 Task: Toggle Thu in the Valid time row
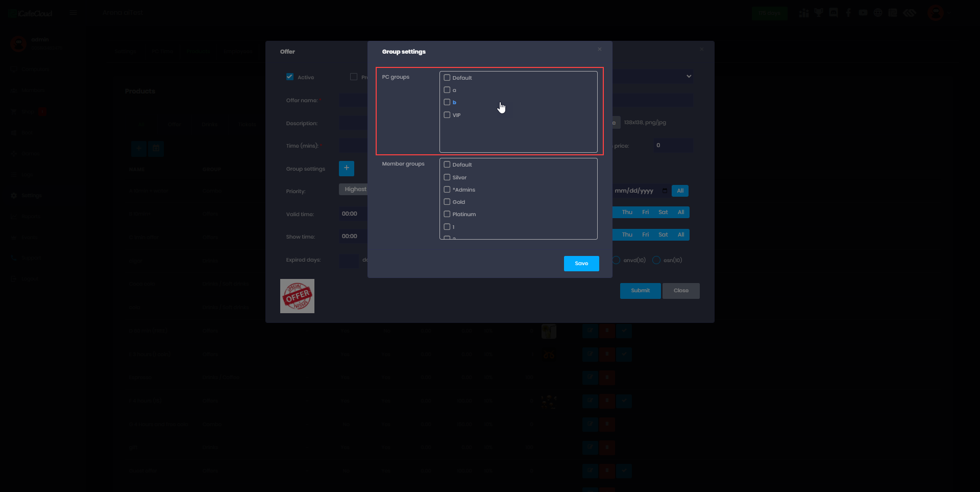coord(627,212)
